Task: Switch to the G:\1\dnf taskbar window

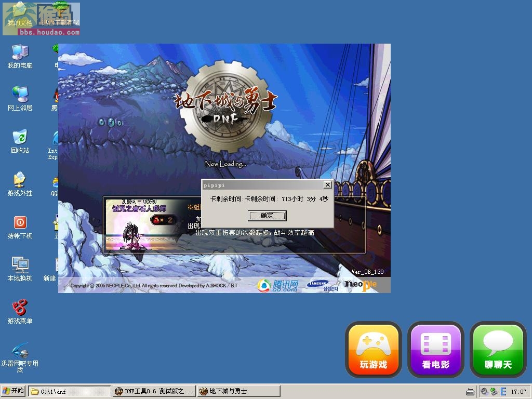Action: tap(70, 391)
